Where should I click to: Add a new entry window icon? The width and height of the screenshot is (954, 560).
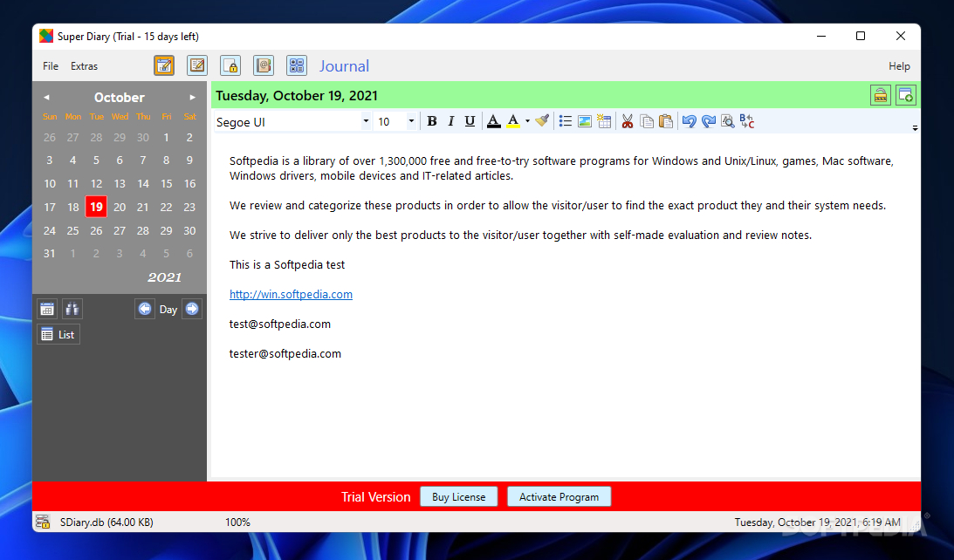[x=906, y=95]
